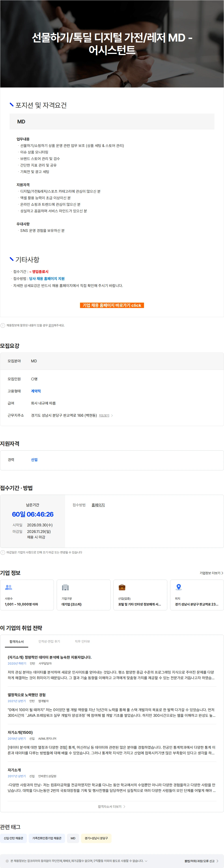The image size is (224, 868).
Task: Open the 문의 link for incorrect info
Action: (x=51, y=325)
